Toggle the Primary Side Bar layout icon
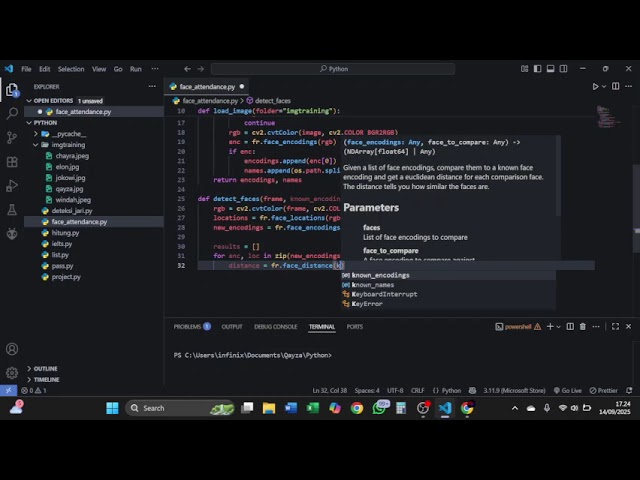640x480 pixels. 538,69
